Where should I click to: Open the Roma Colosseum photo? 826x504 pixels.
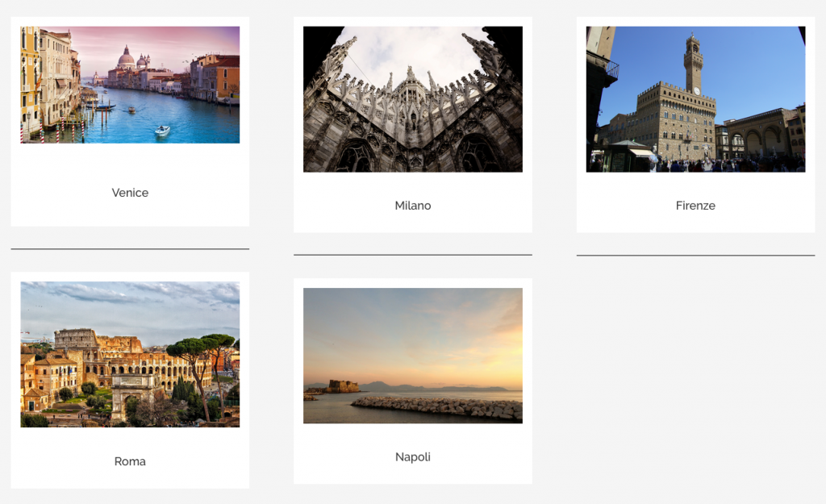pos(130,355)
